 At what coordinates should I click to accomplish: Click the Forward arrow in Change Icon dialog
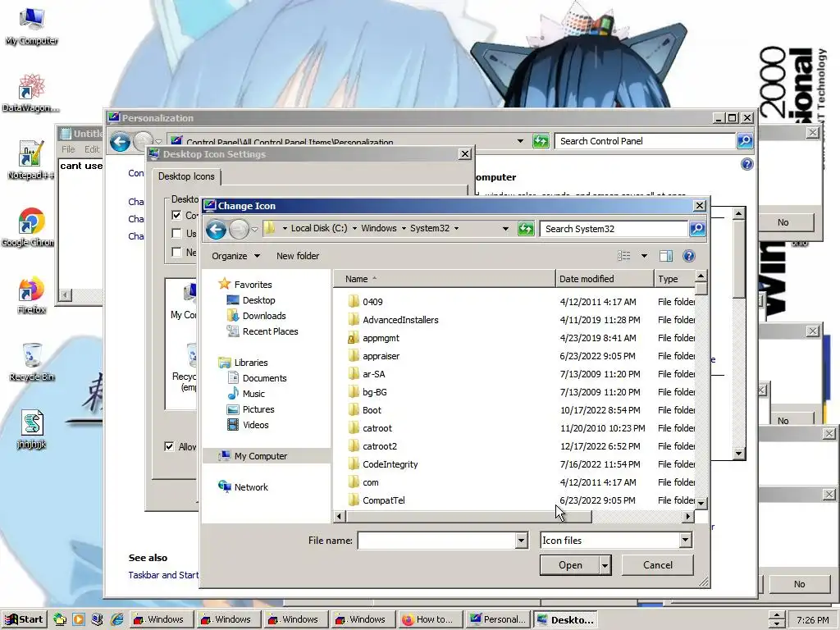(x=239, y=230)
